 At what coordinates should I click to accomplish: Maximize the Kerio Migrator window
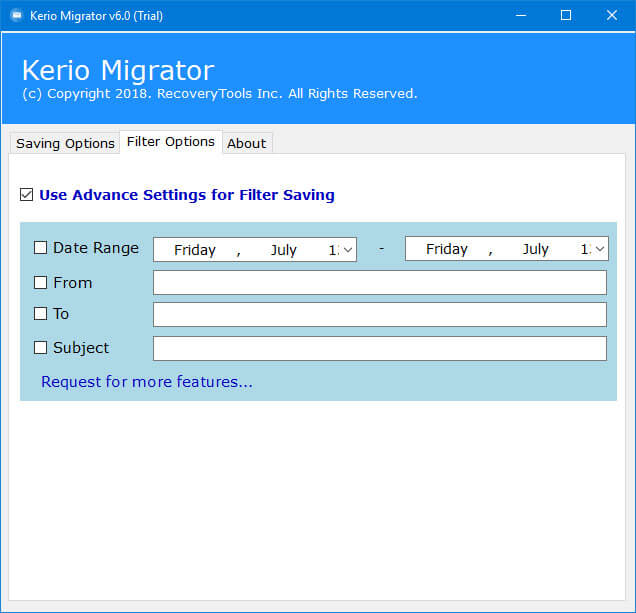tap(566, 15)
